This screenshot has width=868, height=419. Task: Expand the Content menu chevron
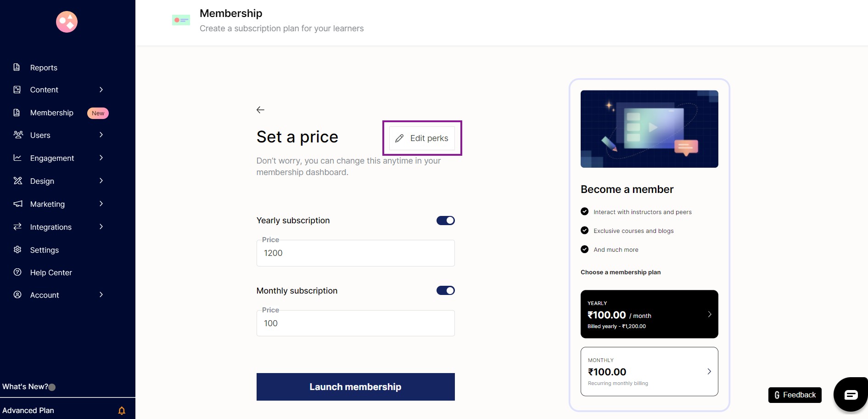pos(101,90)
